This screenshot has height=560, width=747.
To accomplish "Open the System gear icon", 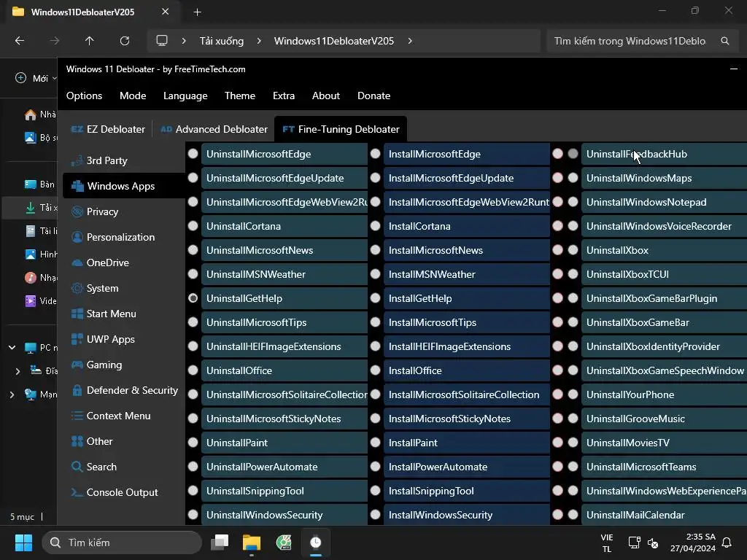I will click(77, 288).
